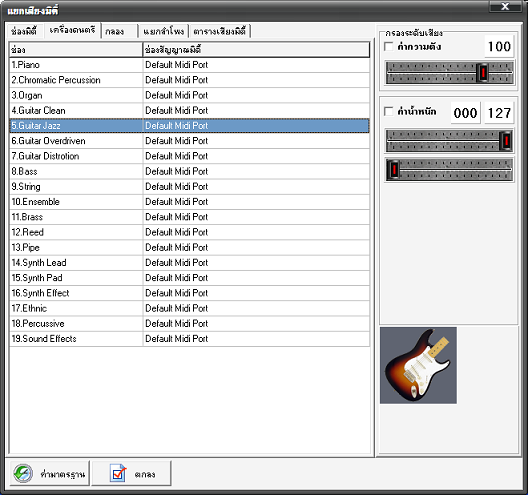
Task: Enable the velocity weight checkbox
Action: click(389, 111)
